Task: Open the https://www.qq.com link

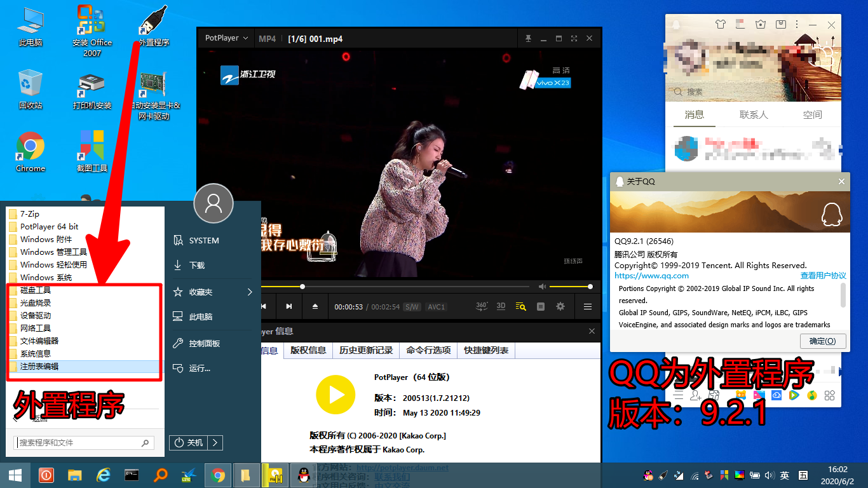Action: [651, 276]
